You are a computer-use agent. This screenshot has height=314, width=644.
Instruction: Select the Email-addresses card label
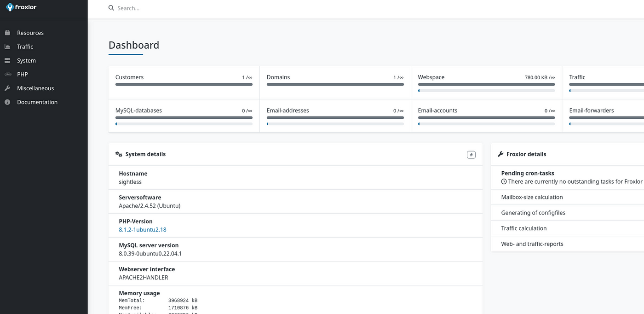point(287,110)
